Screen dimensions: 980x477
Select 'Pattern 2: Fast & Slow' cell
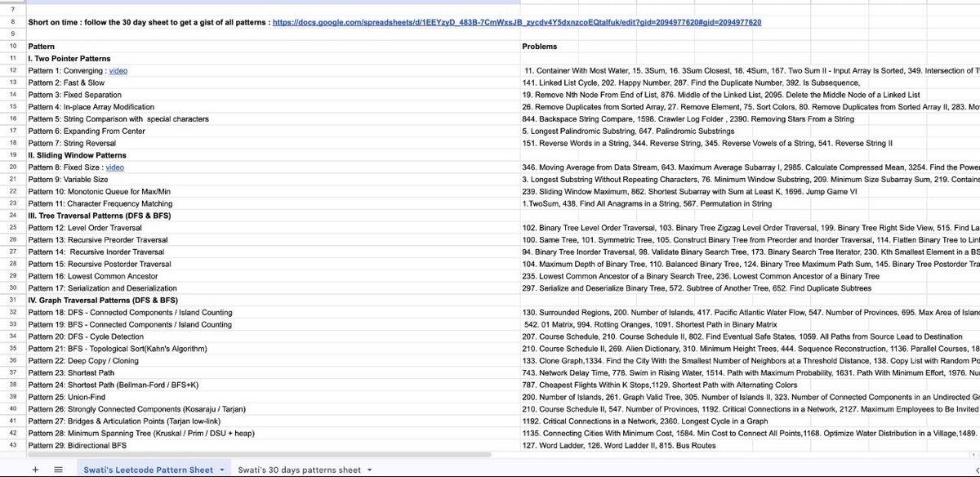[272, 82]
